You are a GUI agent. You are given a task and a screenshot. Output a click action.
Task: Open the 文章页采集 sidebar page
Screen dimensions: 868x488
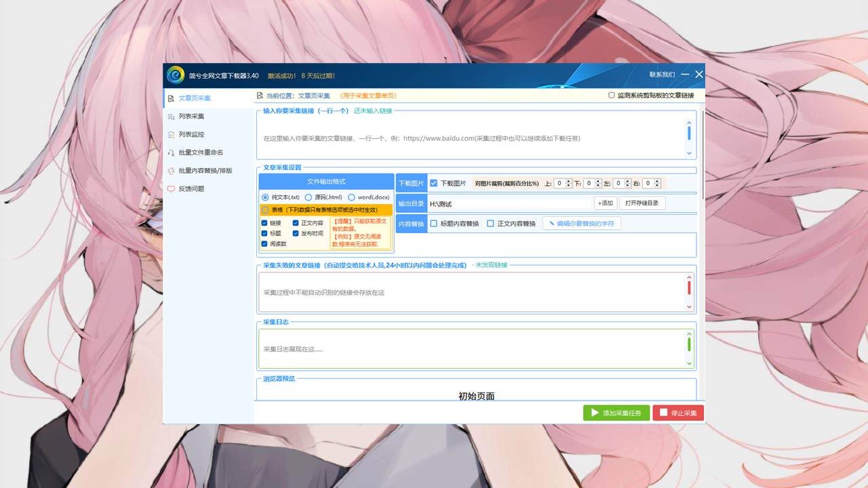(x=208, y=98)
